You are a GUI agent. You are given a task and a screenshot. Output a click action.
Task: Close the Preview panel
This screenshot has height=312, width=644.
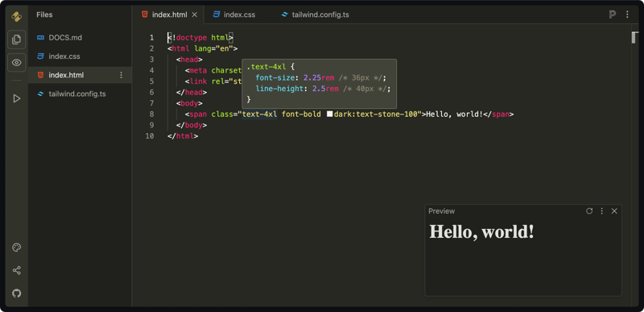614,211
